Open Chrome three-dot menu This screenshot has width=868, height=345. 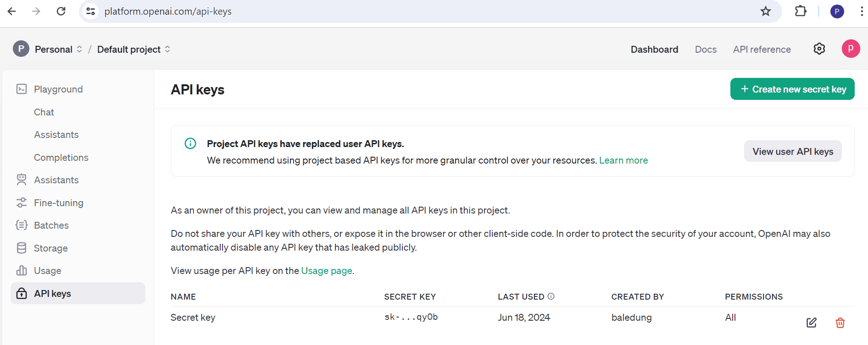(861, 11)
